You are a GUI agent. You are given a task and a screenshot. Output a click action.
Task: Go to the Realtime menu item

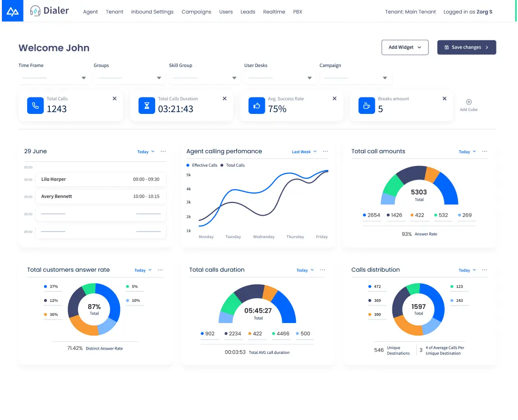pyautogui.click(x=274, y=12)
